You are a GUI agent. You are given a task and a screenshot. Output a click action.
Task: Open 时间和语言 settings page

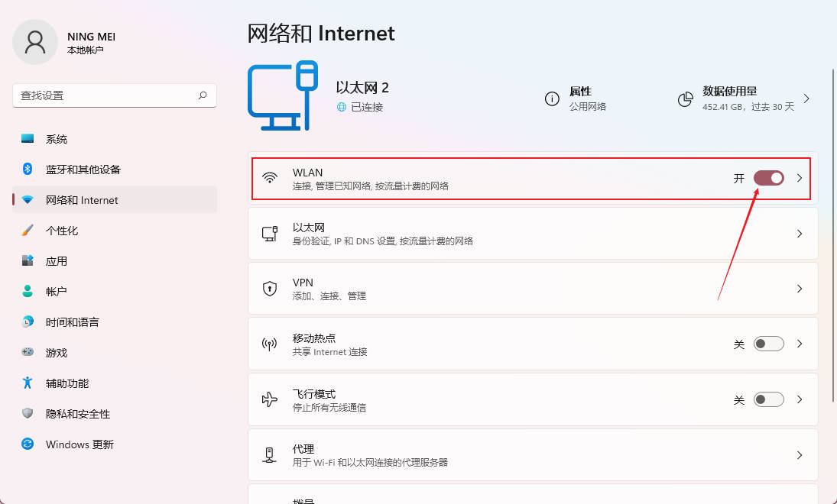(115, 322)
